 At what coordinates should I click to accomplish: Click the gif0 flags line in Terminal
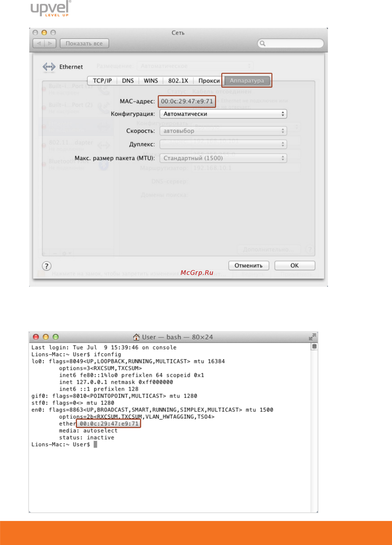114,396
